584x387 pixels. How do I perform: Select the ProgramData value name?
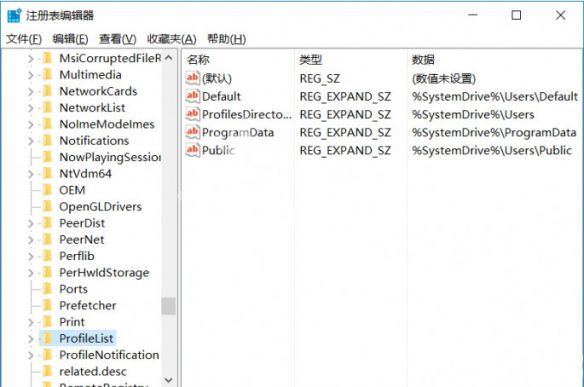click(x=238, y=132)
